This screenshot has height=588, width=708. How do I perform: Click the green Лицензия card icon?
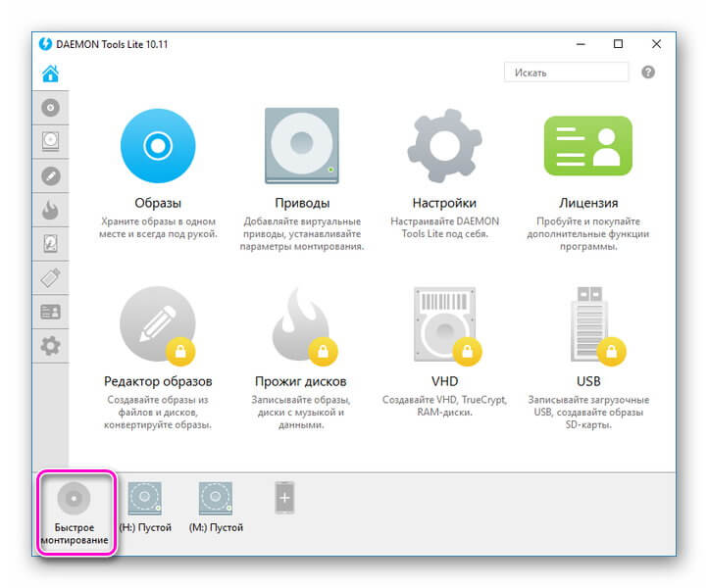[x=588, y=146]
